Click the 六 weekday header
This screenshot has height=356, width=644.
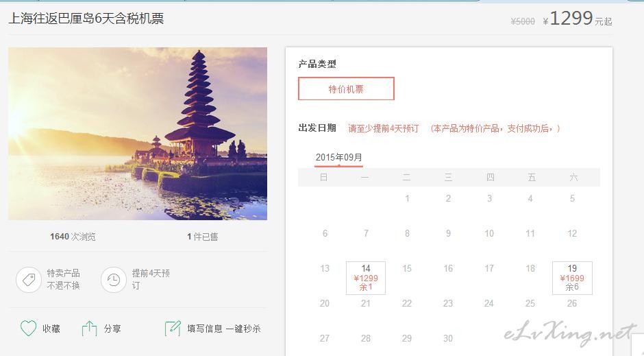[x=573, y=177]
